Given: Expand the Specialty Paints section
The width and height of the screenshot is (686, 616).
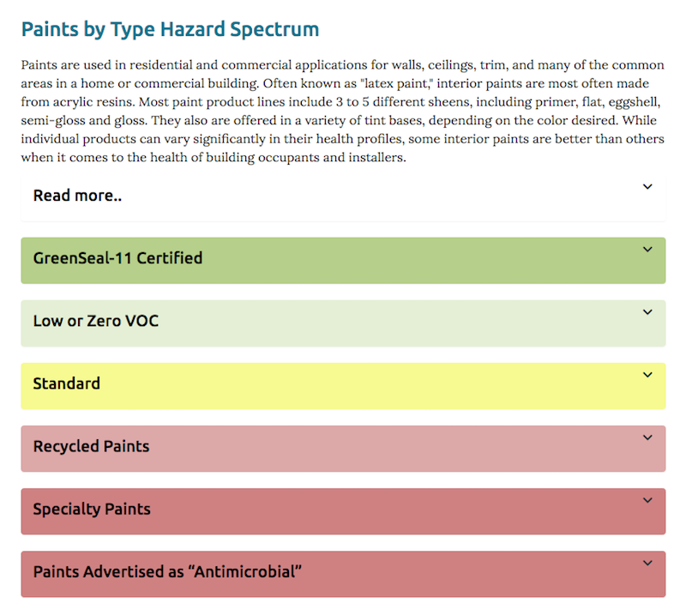Looking at the screenshot, I should [x=343, y=511].
